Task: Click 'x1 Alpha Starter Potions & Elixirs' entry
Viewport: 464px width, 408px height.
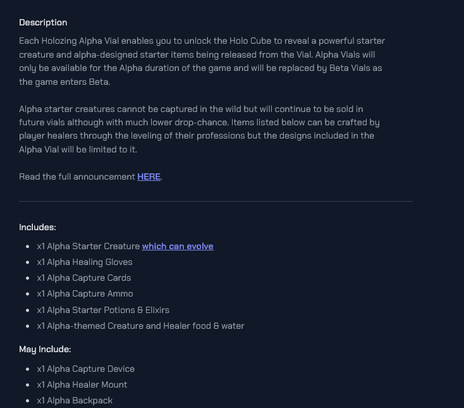Action: tap(103, 310)
